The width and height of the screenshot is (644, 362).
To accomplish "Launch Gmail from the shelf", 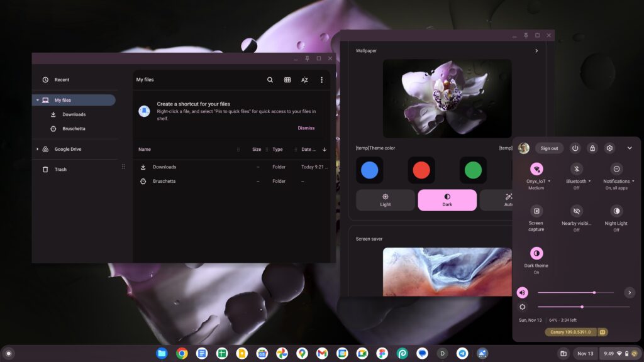I will click(x=323, y=353).
